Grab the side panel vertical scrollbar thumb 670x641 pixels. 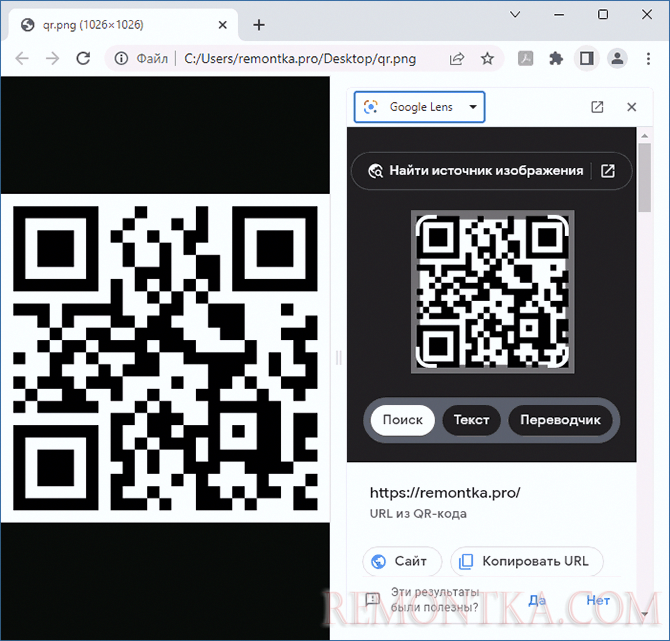[644, 177]
